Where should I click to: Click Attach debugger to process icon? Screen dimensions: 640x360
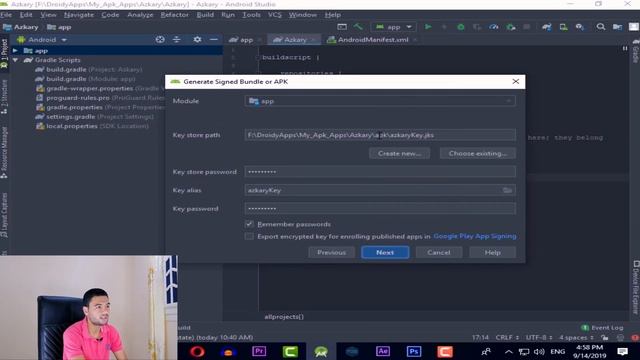pyautogui.click(x=511, y=27)
